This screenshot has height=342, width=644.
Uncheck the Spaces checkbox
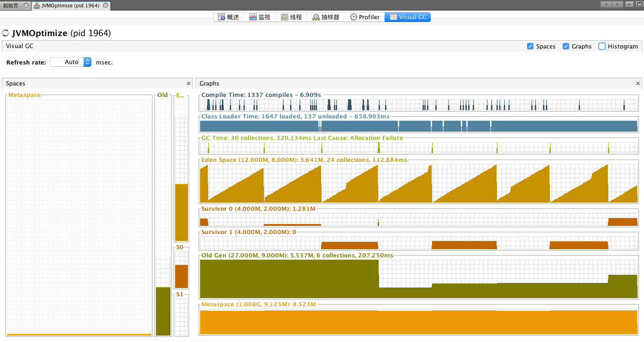point(530,46)
